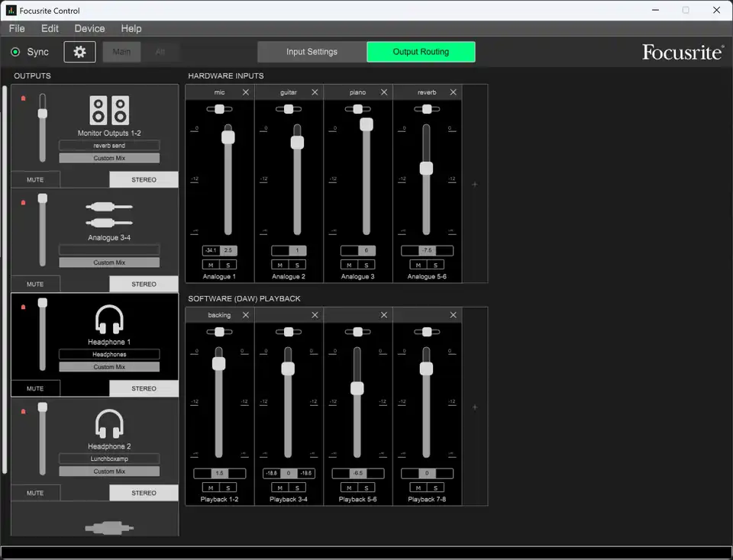Toggle Stereo mode on Headphone 1
The image size is (733, 560).
144,388
